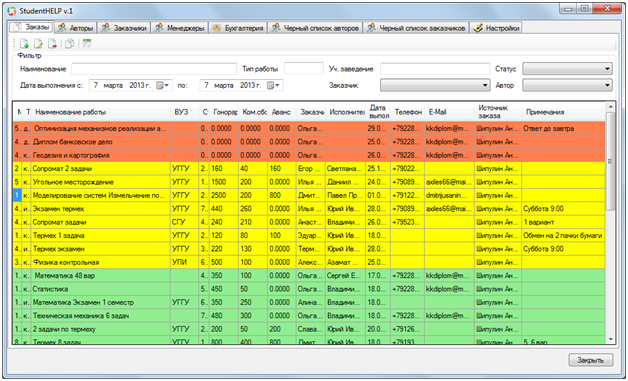
Task: Select the 'Сопромат 2 задачи' order
Action: tap(309, 169)
